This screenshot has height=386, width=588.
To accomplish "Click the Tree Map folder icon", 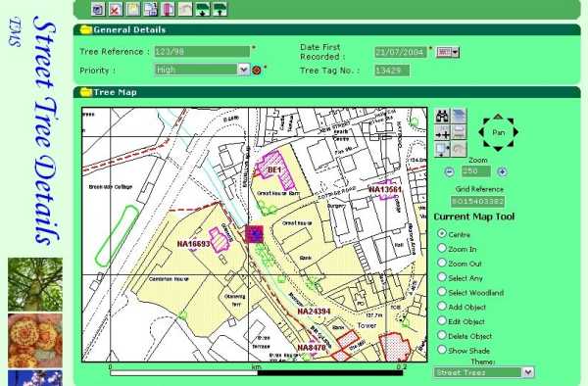I will tap(86, 92).
